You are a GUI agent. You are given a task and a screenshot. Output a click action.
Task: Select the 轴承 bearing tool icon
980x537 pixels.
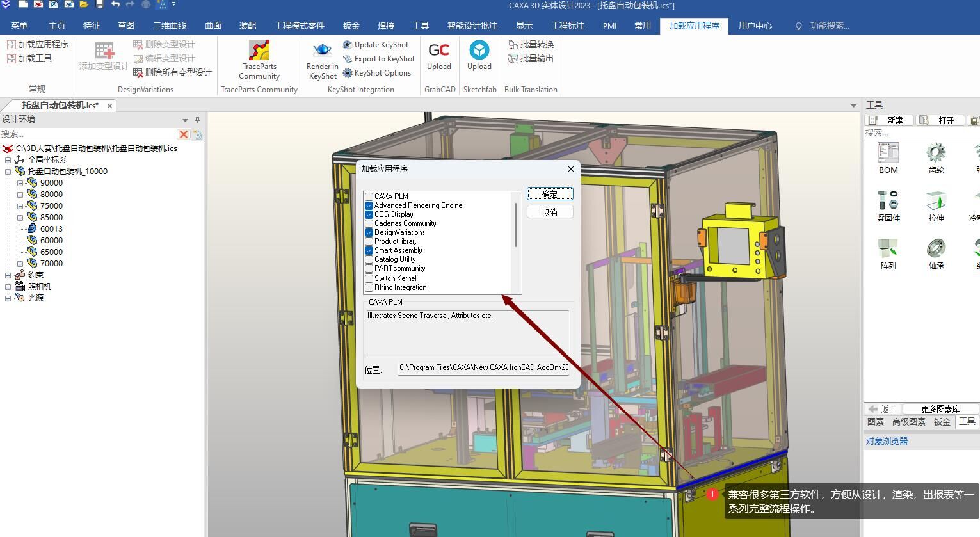click(x=936, y=248)
